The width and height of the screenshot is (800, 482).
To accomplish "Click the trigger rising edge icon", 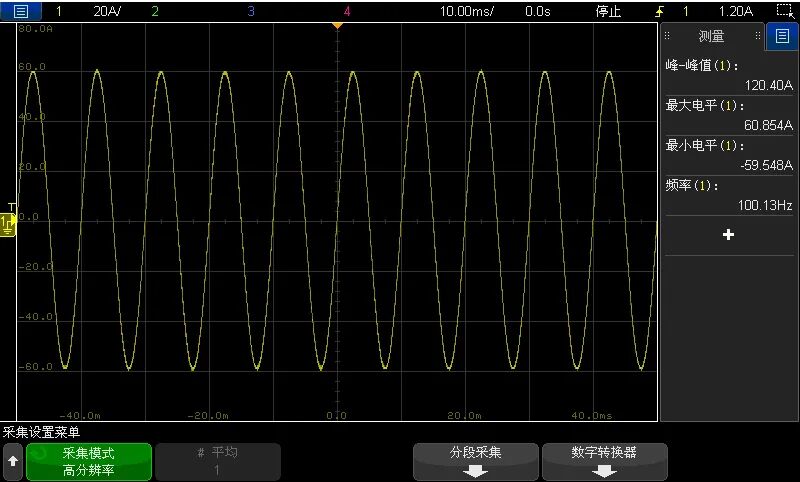I will (658, 12).
